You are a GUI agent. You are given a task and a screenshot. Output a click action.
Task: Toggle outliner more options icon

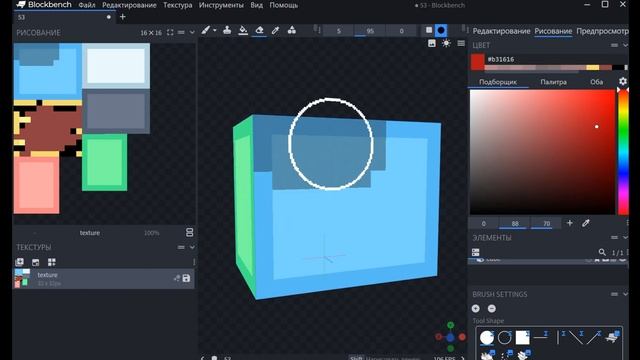(476, 252)
